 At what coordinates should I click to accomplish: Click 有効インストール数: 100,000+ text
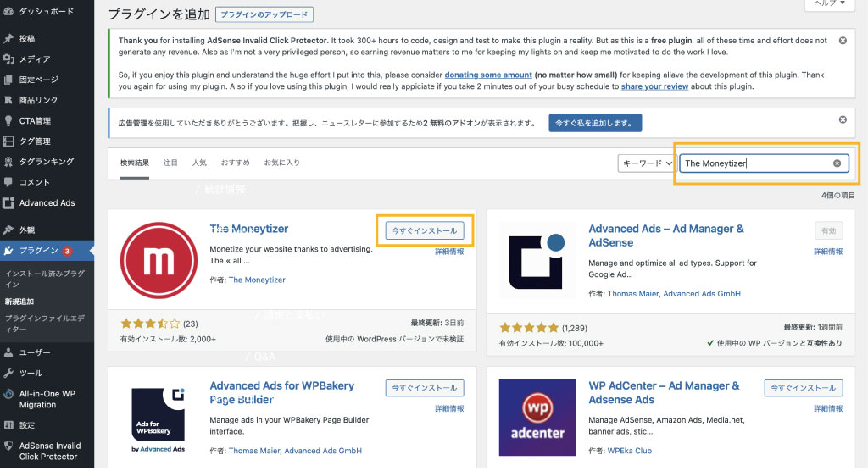tap(551, 343)
